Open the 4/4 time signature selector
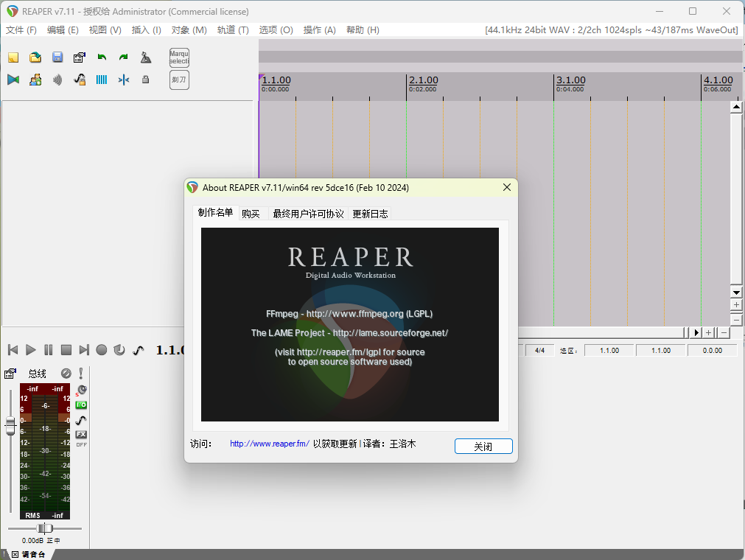 pos(539,350)
